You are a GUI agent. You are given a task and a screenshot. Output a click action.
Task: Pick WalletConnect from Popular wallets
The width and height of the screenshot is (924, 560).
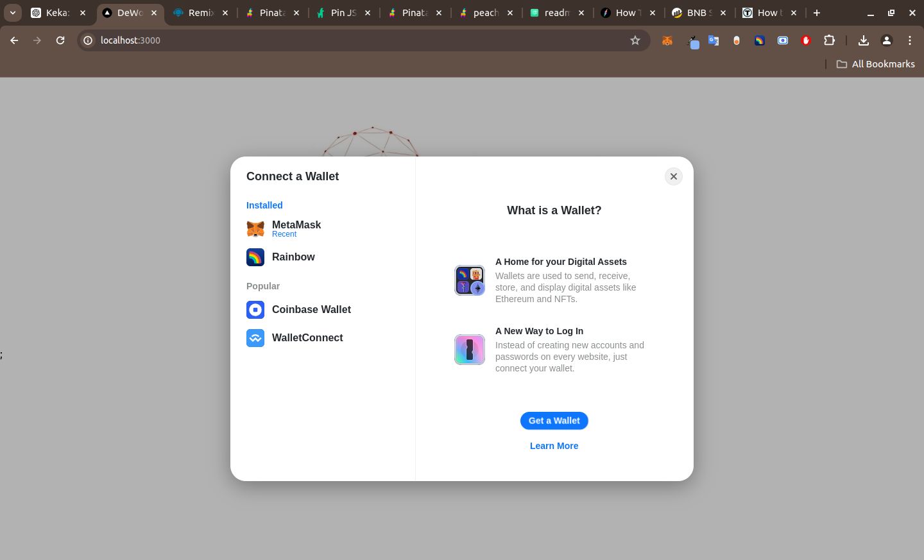click(x=323, y=338)
